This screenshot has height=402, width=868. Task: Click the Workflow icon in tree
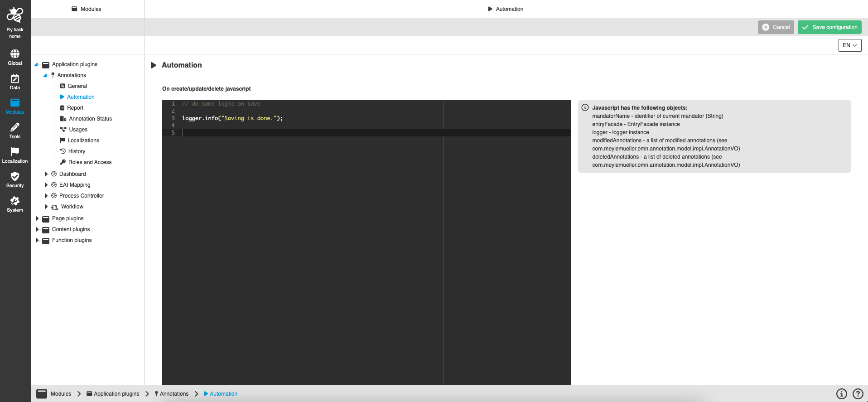(55, 207)
